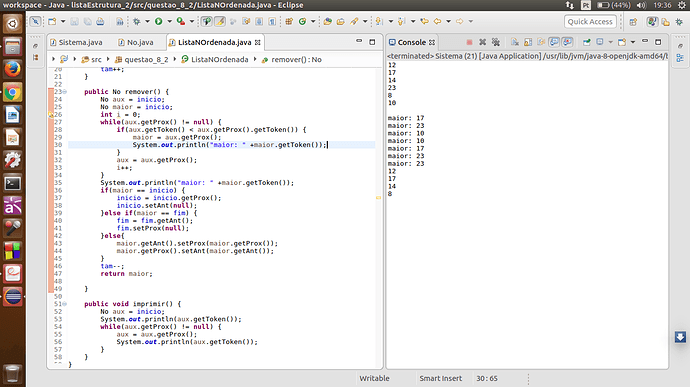Screen dimensions: 690x387
Task: Click the Debug bug icon in toolbar
Action: coord(137,21)
